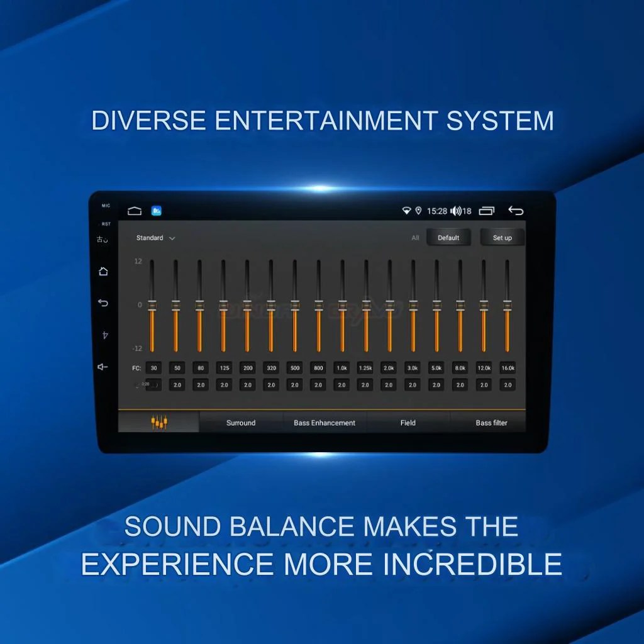Click the 1.25k band slider handle
Viewport: 644px width, 644px height.
pyautogui.click(x=367, y=306)
